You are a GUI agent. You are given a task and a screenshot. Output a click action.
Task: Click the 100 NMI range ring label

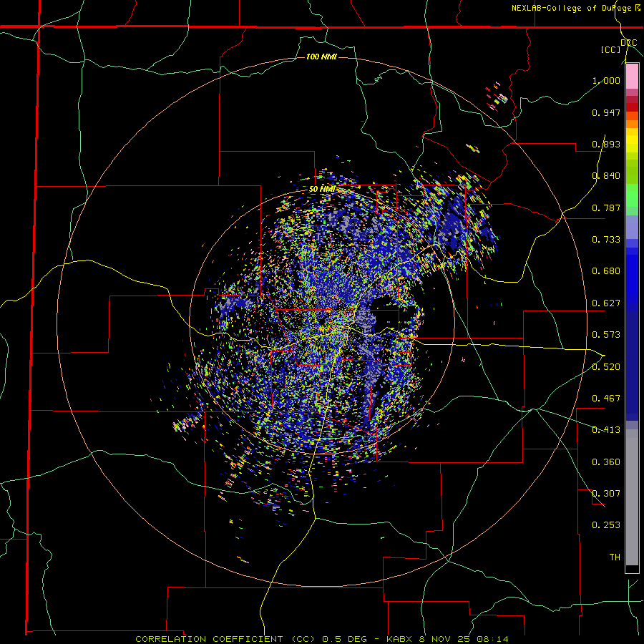[x=321, y=57]
